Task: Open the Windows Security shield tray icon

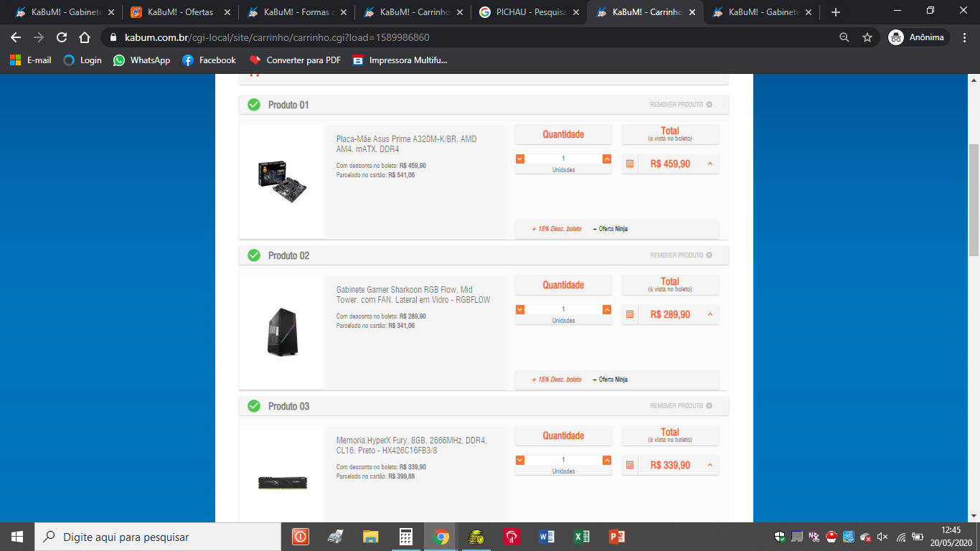Action: pyautogui.click(x=780, y=537)
